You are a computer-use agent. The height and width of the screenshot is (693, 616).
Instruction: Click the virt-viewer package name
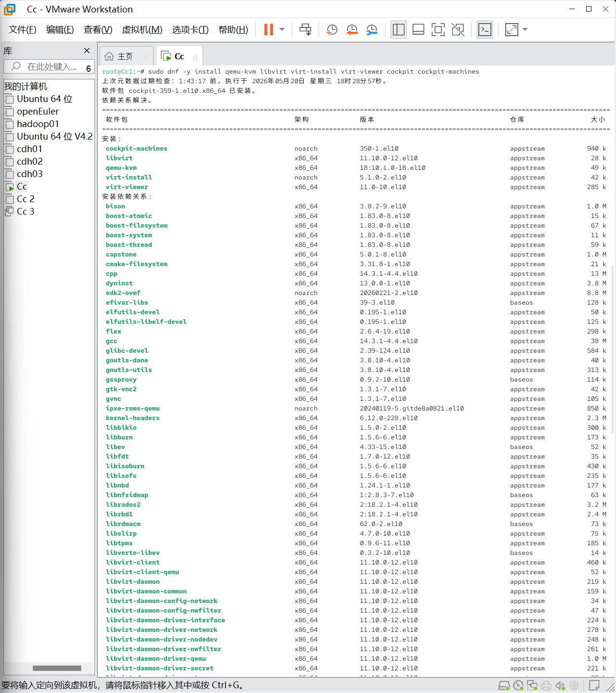127,187
